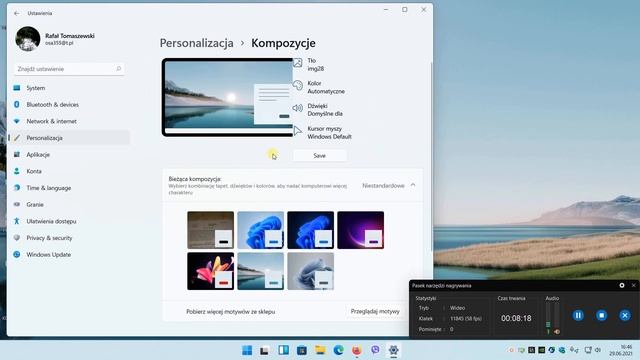Screen dimensions: 640x360
Task: Click the 00:08:18 recording duration
Action: (x=516, y=318)
